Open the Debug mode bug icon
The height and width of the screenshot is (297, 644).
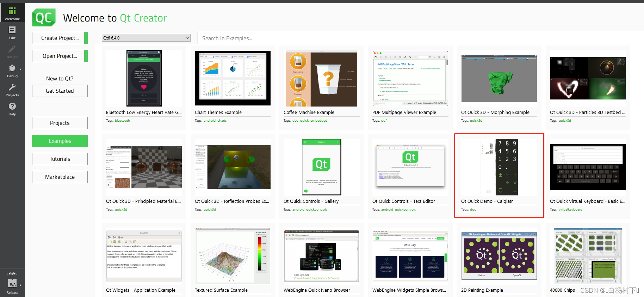(12, 68)
